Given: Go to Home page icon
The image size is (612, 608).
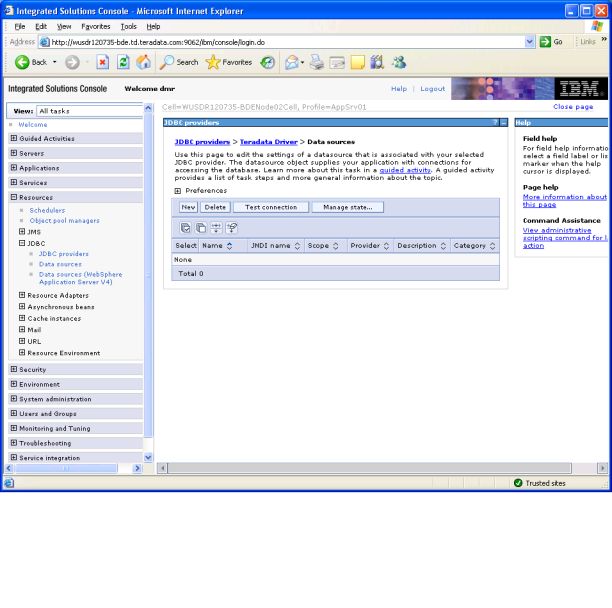Looking at the screenshot, I should [144, 62].
